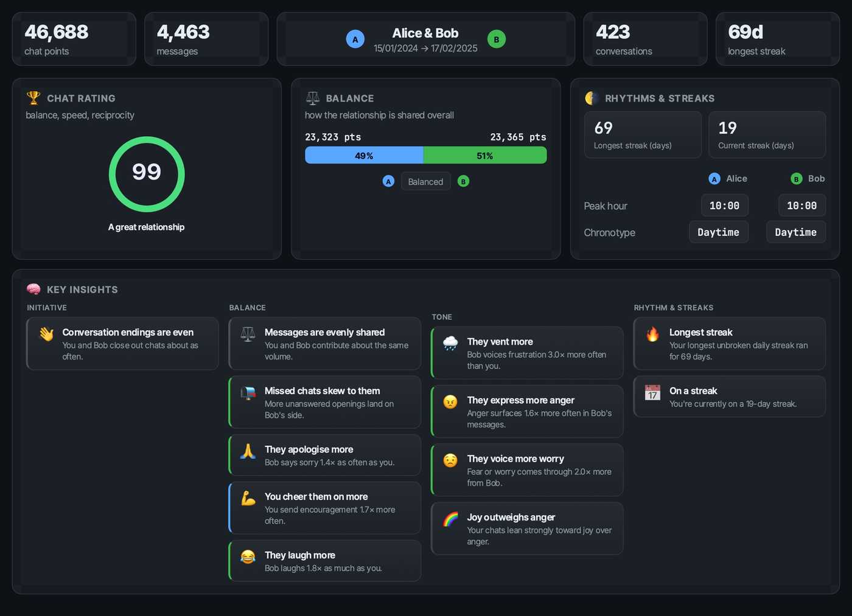Image resolution: width=852 pixels, height=616 pixels.
Task: Click the scales icon in Balance header
Action: tap(313, 98)
